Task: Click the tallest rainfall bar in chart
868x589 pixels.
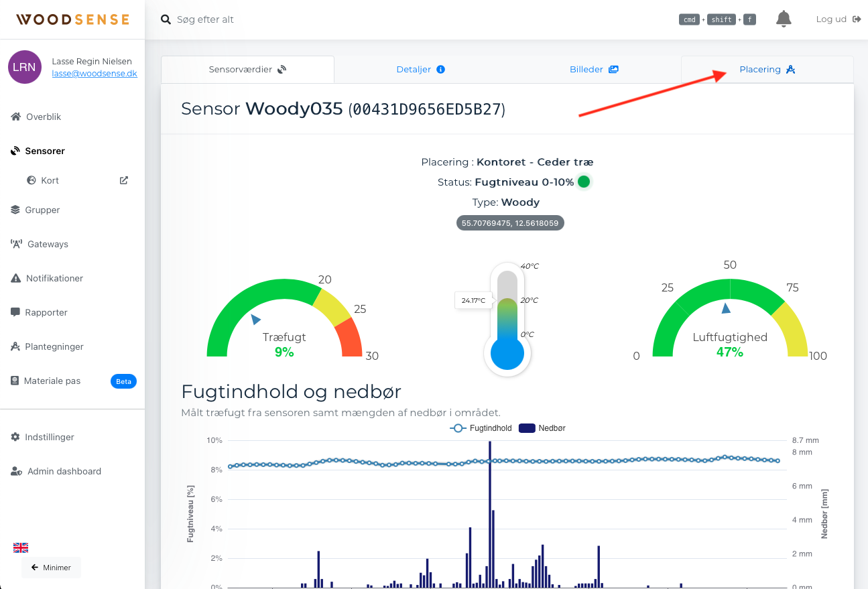Action: tap(490, 514)
